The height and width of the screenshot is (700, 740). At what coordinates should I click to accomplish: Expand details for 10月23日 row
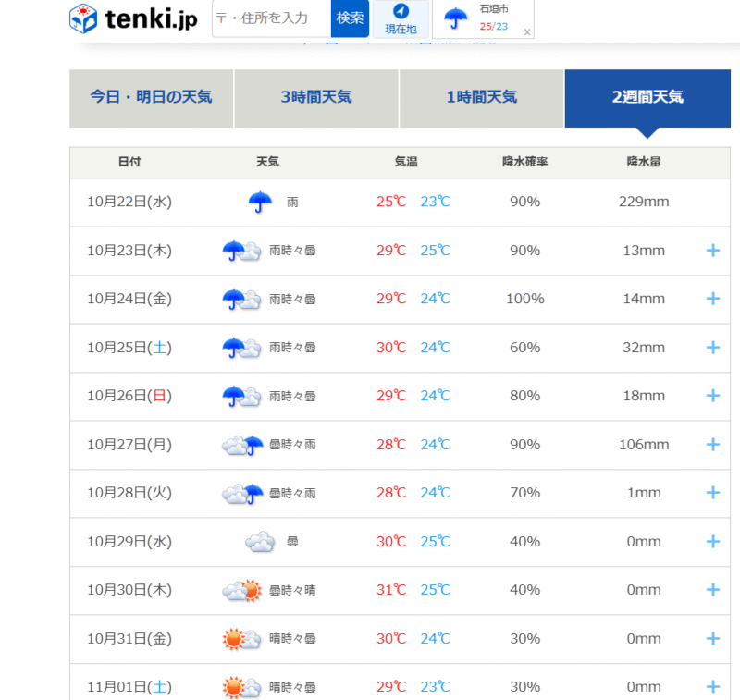(x=712, y=251)
